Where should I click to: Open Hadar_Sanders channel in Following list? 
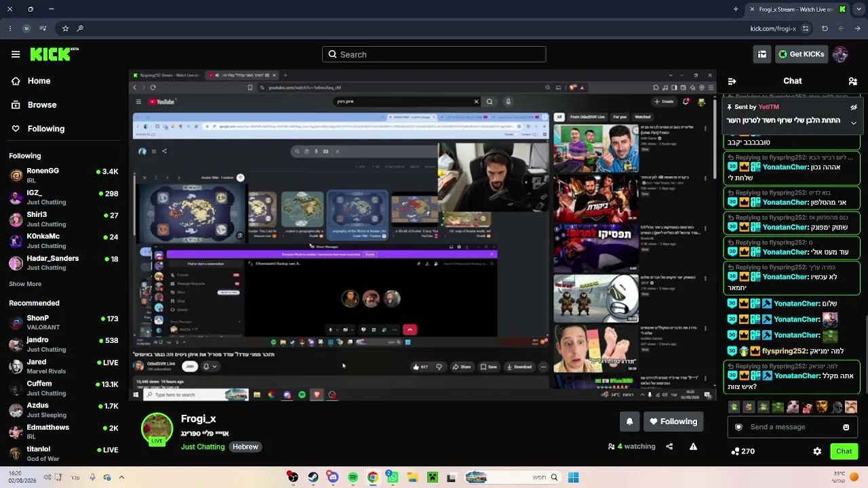coord(64,262)
